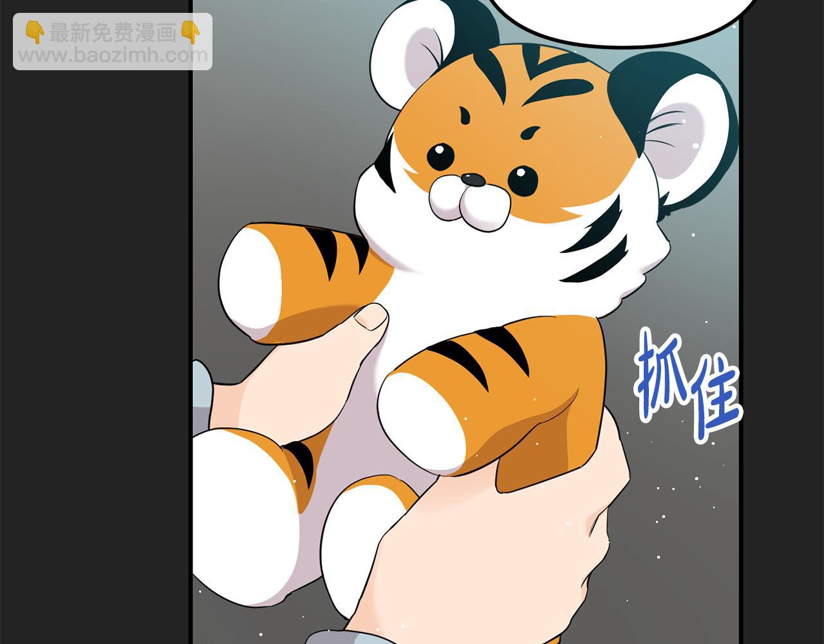This screenshot has width=824, height=644.
Task: Click the pointing-hand emoji before 最新免费漫画
Action: 34,32
